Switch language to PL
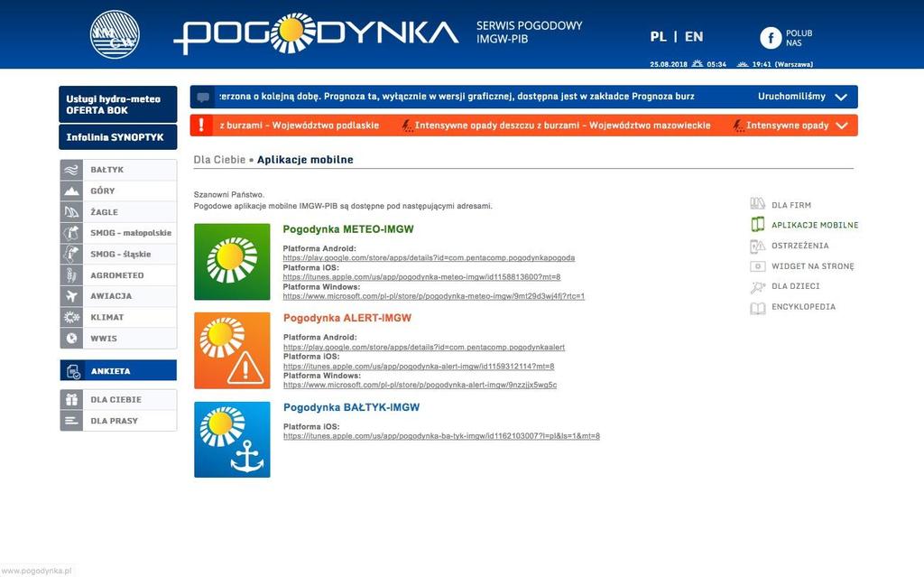This screenshot has width=924, height=577. point(658,37)
